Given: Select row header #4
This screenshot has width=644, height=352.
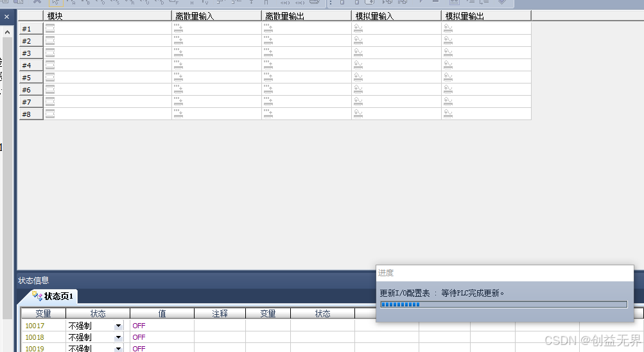Looking at the screenshot, I should (x=31, y=66).
